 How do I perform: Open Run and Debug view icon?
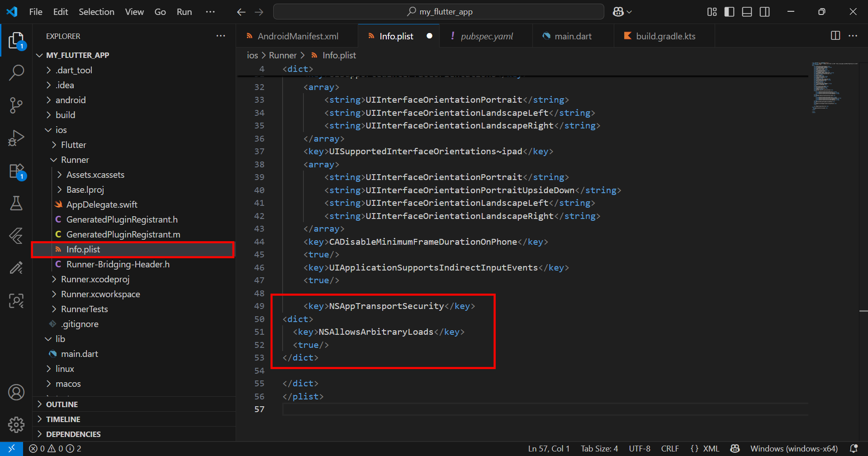[x=16, y=138]
